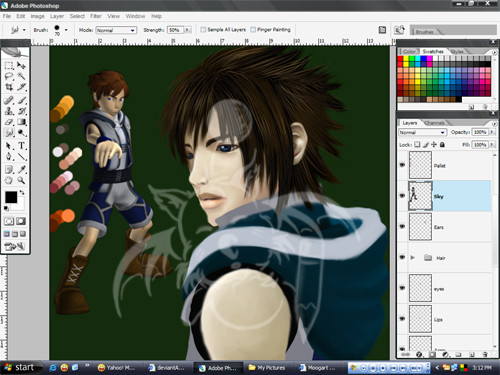Hide the Pallet layer
The width and height of the screenshot is (500, 375).
[x=402, y=165]
